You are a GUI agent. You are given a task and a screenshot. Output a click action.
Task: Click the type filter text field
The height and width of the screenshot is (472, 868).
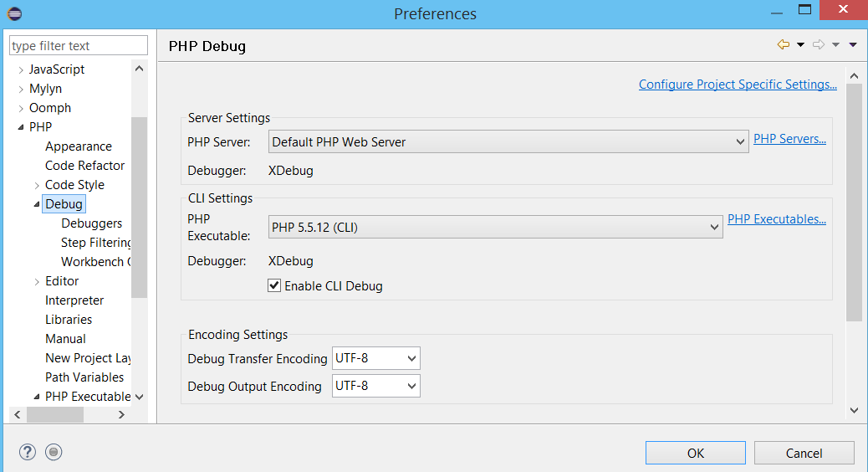tap(79, 45)
